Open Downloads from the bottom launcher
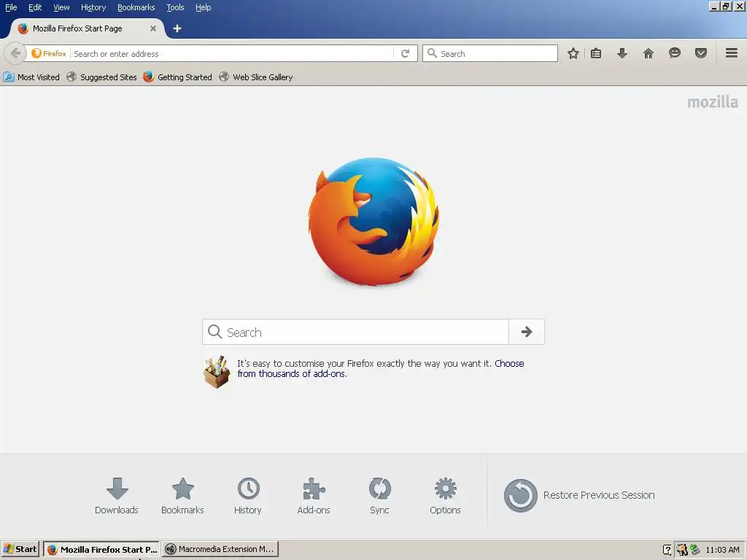 tap(117, 496)
